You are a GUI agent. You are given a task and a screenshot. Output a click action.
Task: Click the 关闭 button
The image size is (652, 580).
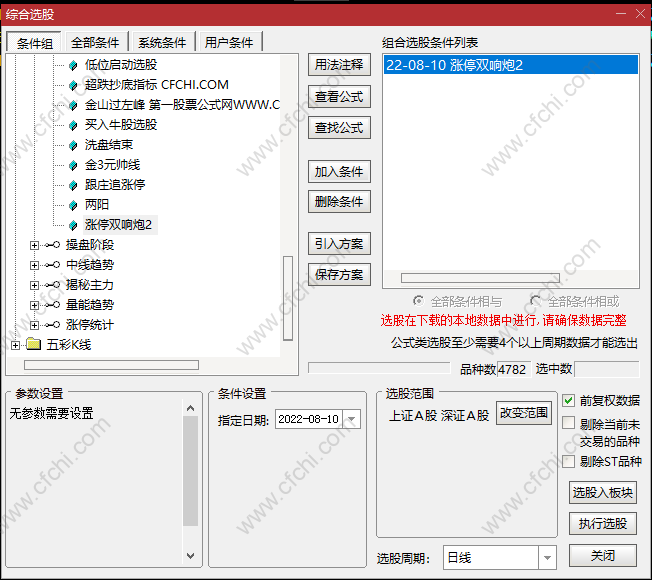pyautogui.click(x=603, y=555)
